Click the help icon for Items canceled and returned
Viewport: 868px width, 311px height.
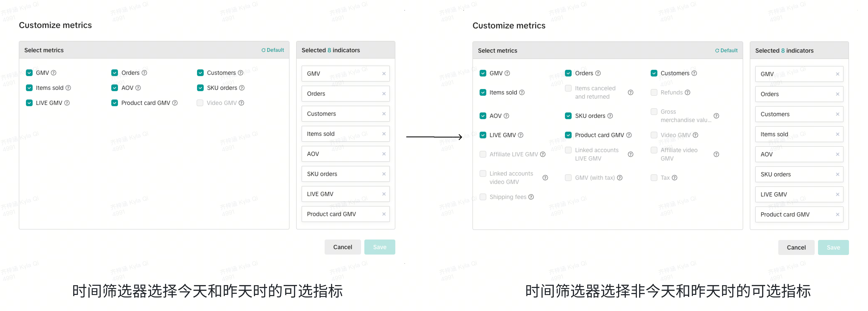tap(630, 93)
